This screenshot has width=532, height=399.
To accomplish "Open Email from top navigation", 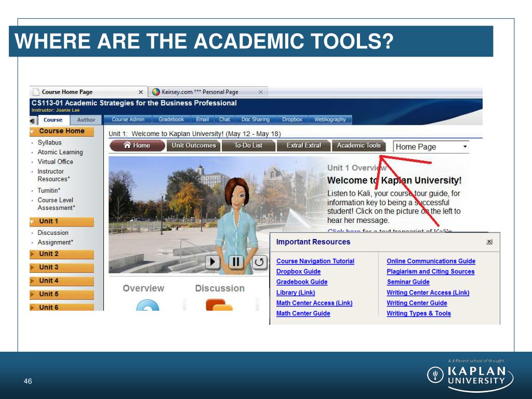I will (x=202, y=119).
